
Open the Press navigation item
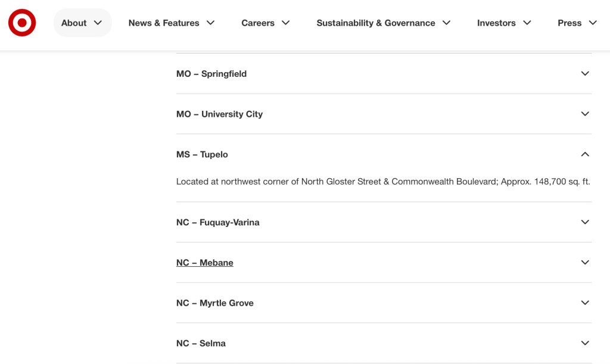coord(569,23)
